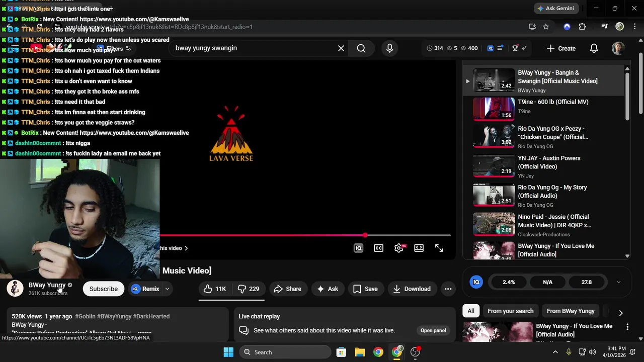Select From your search chip
The width and height of the screenshot is (644, 362).
coord(511,311)
